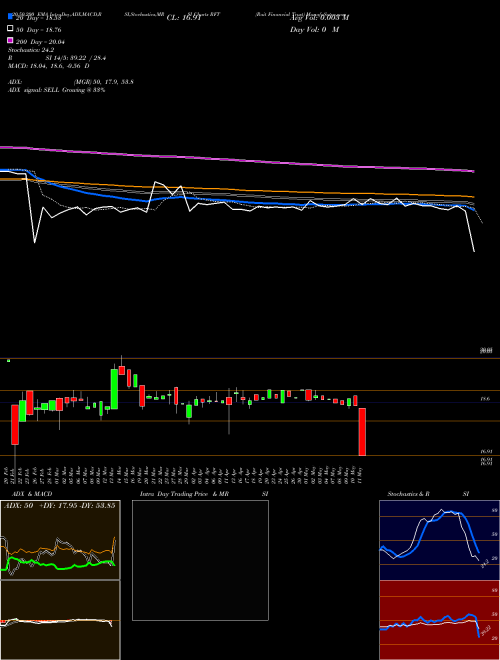Click the empty intraday trading price panel
This screenshot has height=660, width=500.
(x=200, y=560)
